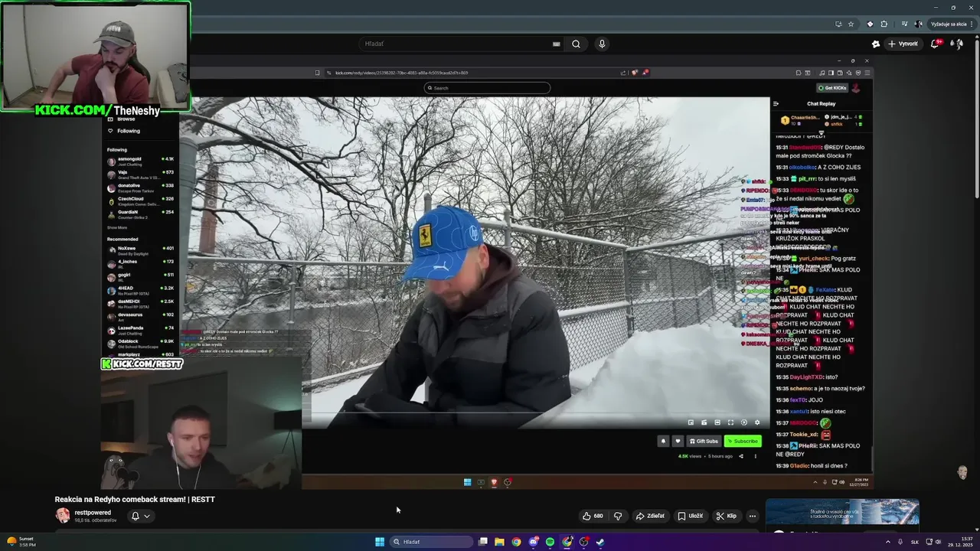
Task: Bookmark this page with the star icon
Action: pyautogui.click(x=851, y=24)
